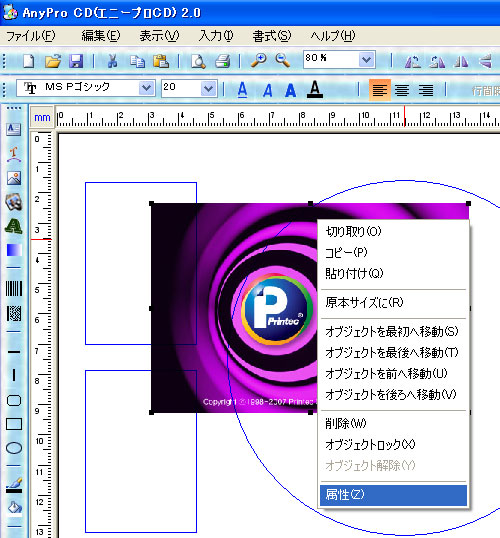This screenshot has width=500, height=538.
Task: Select the insert image tool
Action: coord(14,178)
